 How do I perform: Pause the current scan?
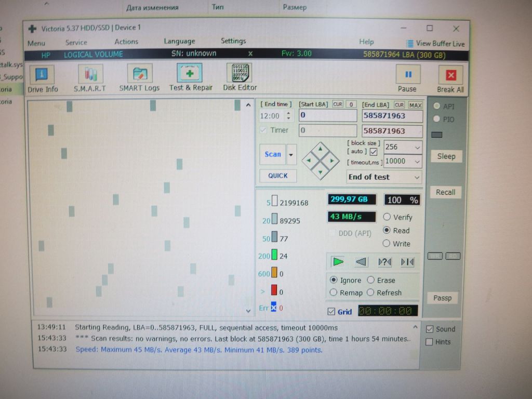pos(408,74)
